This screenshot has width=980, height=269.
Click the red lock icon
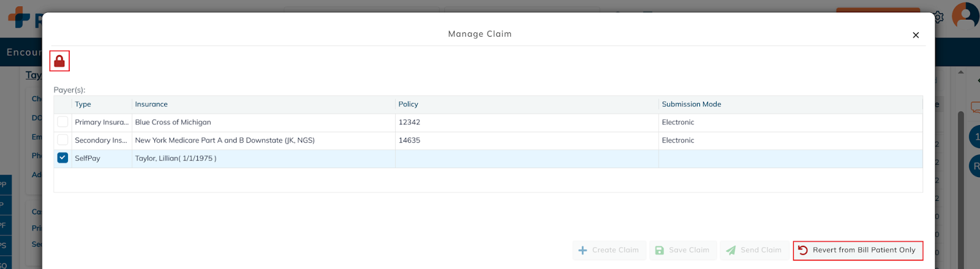tap(59, 61)
